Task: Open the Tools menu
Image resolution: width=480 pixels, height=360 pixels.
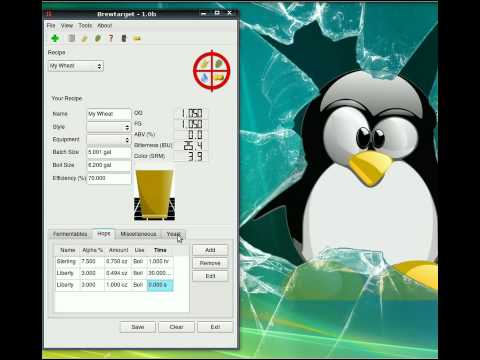Action: point(85,25)
